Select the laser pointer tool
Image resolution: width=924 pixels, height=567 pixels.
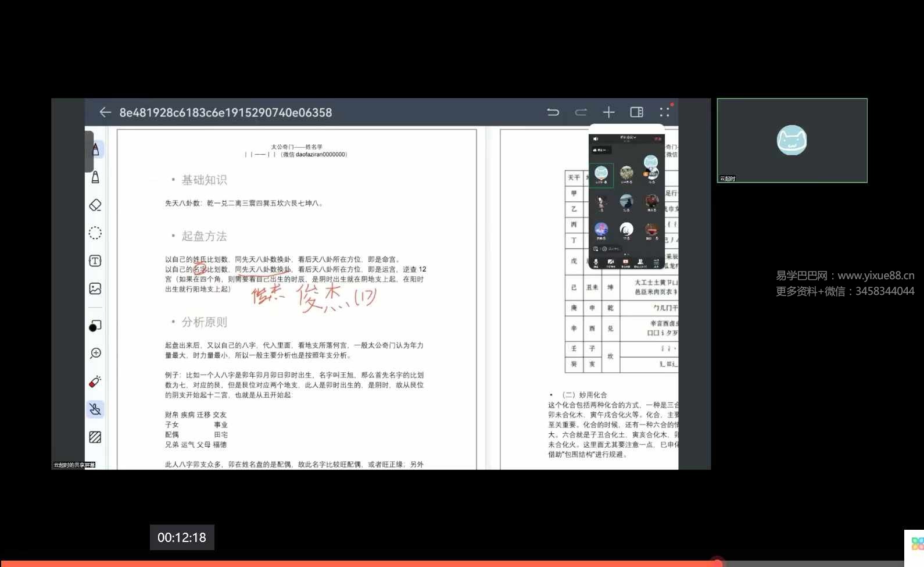click(x=95, y=381)
